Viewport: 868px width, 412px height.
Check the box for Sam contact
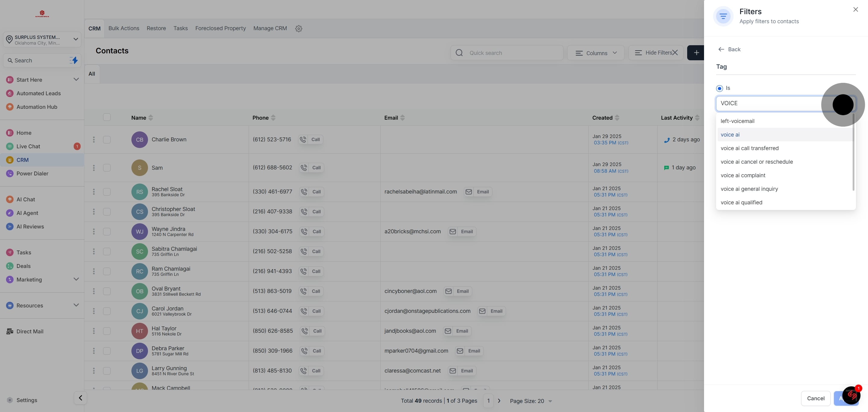(x=107, y=168)
